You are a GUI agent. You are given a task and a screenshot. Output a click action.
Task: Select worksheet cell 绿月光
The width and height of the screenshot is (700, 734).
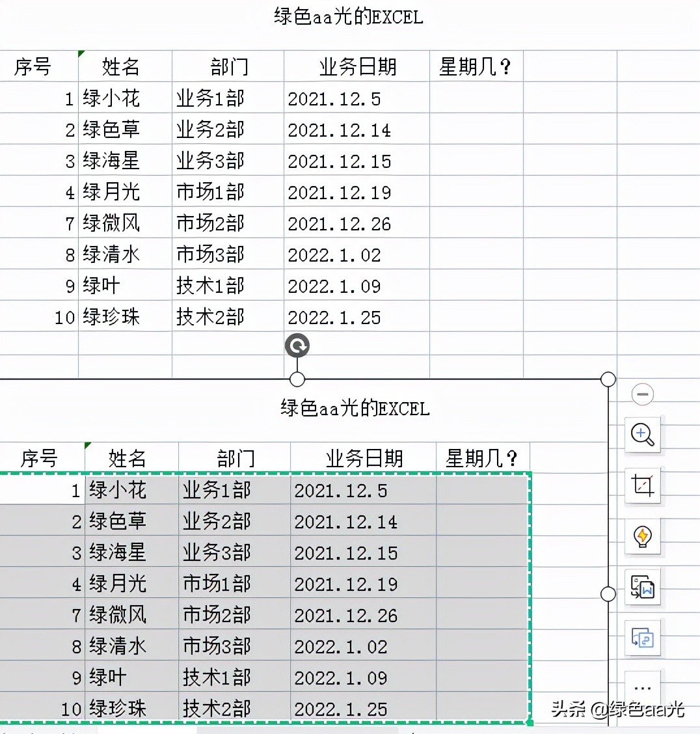click(125, 191)
